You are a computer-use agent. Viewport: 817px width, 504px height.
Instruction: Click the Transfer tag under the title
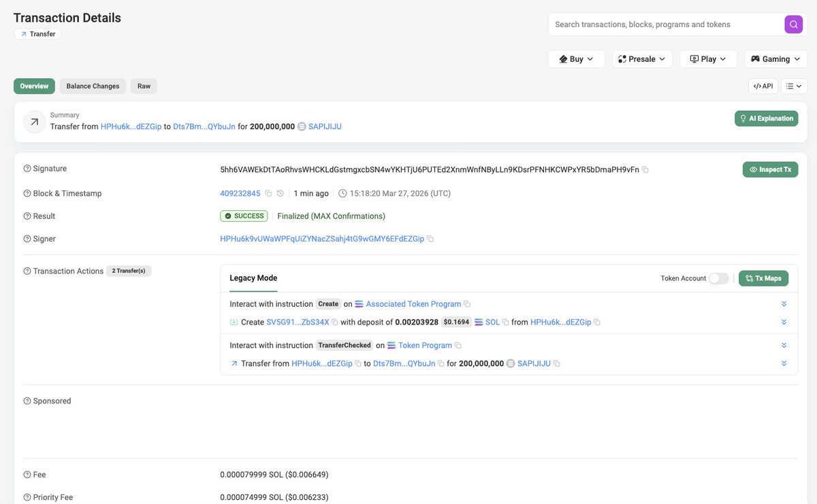37,34
